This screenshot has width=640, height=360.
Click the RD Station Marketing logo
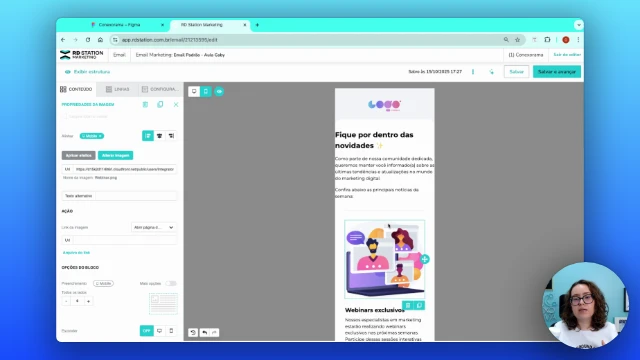point(82,55)
